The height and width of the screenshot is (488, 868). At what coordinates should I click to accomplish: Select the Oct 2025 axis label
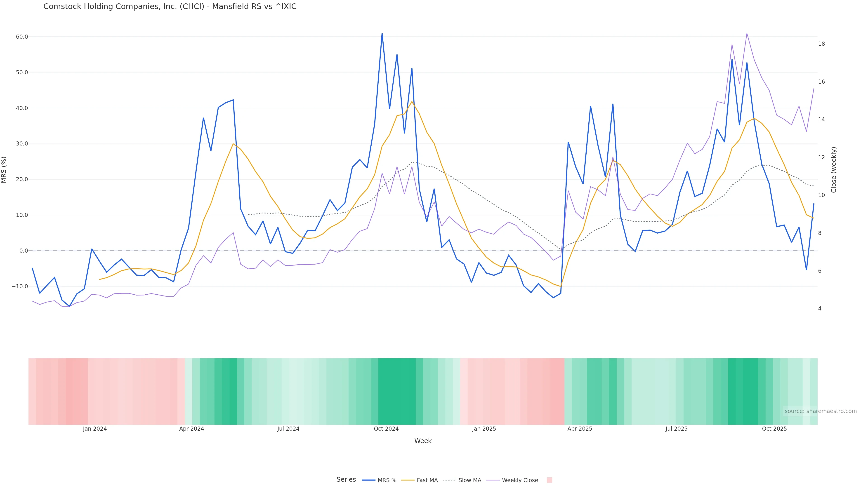coord(774,429)
